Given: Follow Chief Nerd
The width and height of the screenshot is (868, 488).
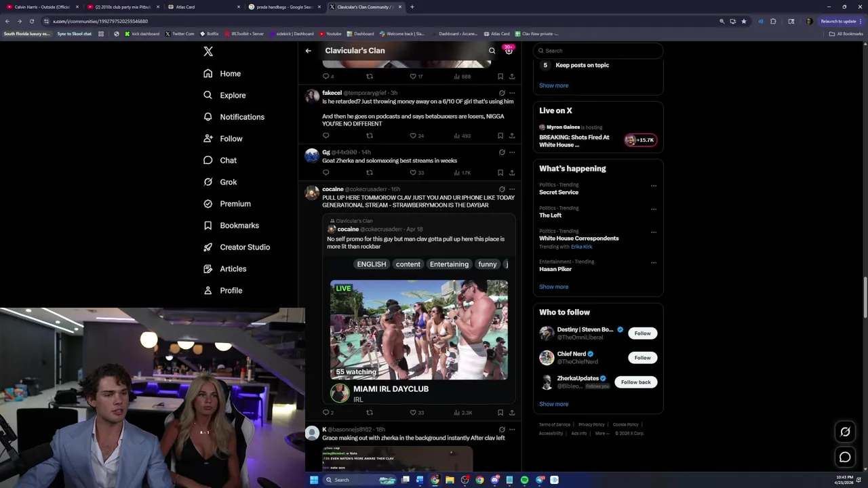Looking at the screenshot, I should pyautogui.click(x=642, y=358).
